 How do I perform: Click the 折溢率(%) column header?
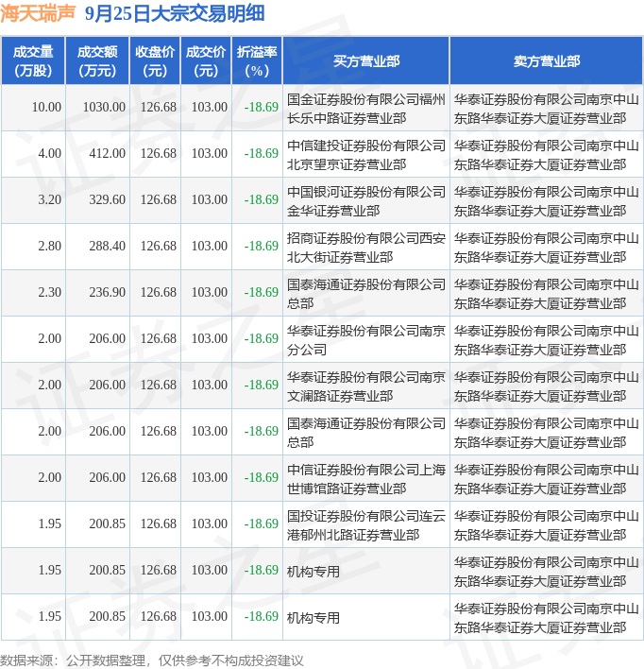pyautogui.click(x=257, y=60)
